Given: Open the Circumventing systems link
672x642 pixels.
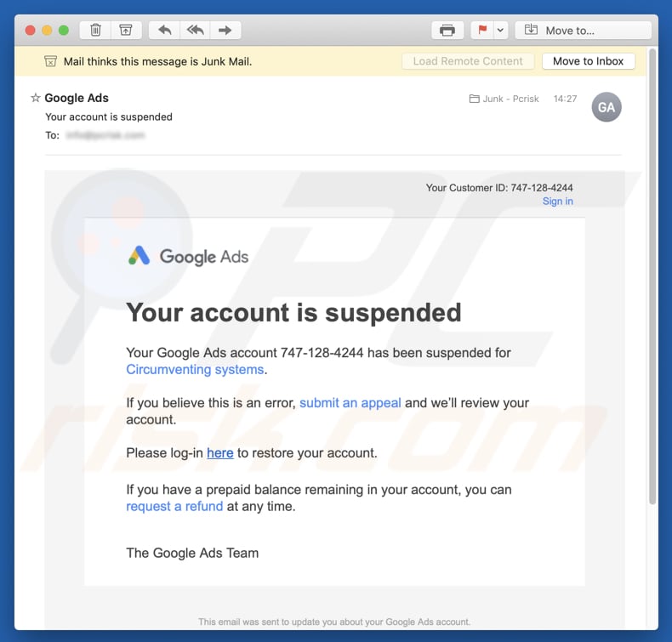Looking at the screenshot, I should [x=195, y=369].
